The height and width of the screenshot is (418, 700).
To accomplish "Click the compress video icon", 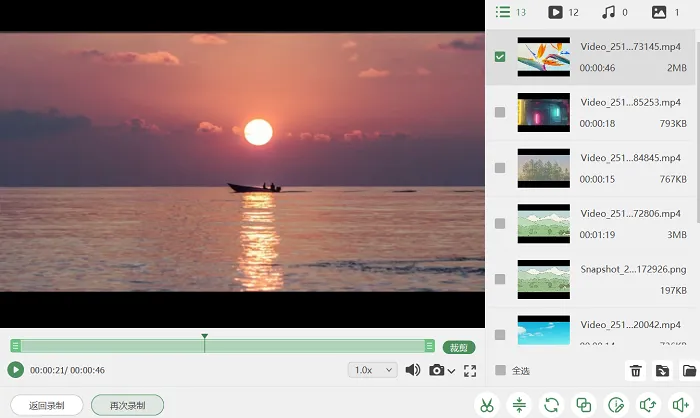I will click(x=519, y=405).
